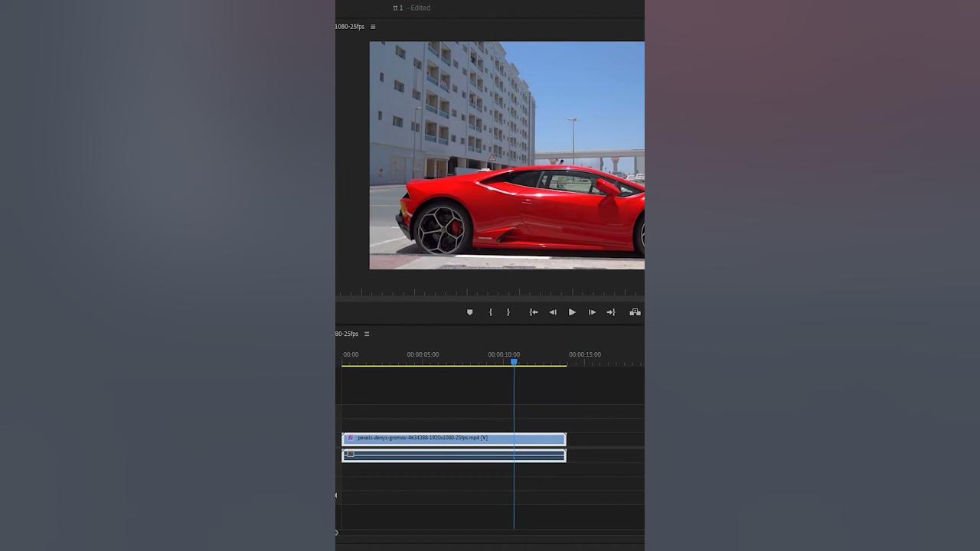Add a marker in the Program monitor
The image size is (980, 551).
pyautogui.click(x=470, y=312)
